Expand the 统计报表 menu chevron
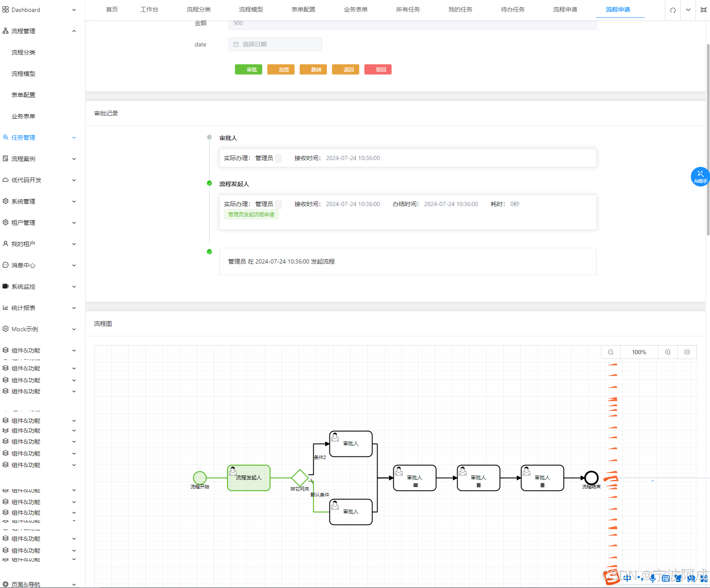Image resolution: width=710 pixels, height=588 pixels. (74, 308)
